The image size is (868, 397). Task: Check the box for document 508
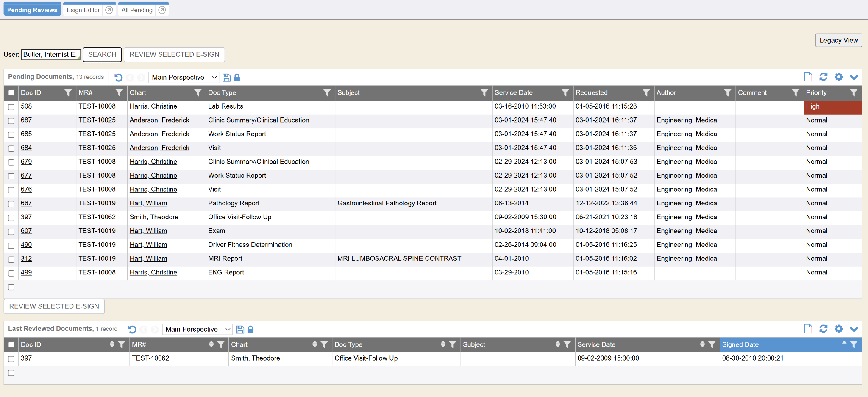11,107
